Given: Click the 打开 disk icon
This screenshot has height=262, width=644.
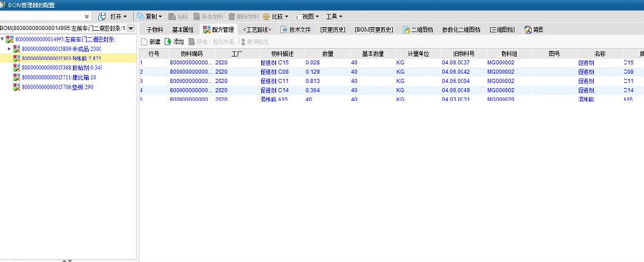Looking at the screenshot, I should [102, 16].
